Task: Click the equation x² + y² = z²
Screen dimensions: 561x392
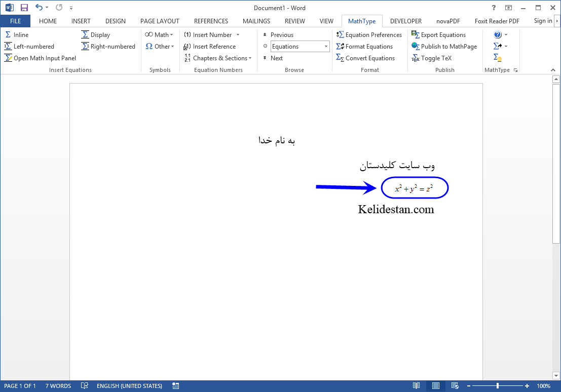Action: 414,188
